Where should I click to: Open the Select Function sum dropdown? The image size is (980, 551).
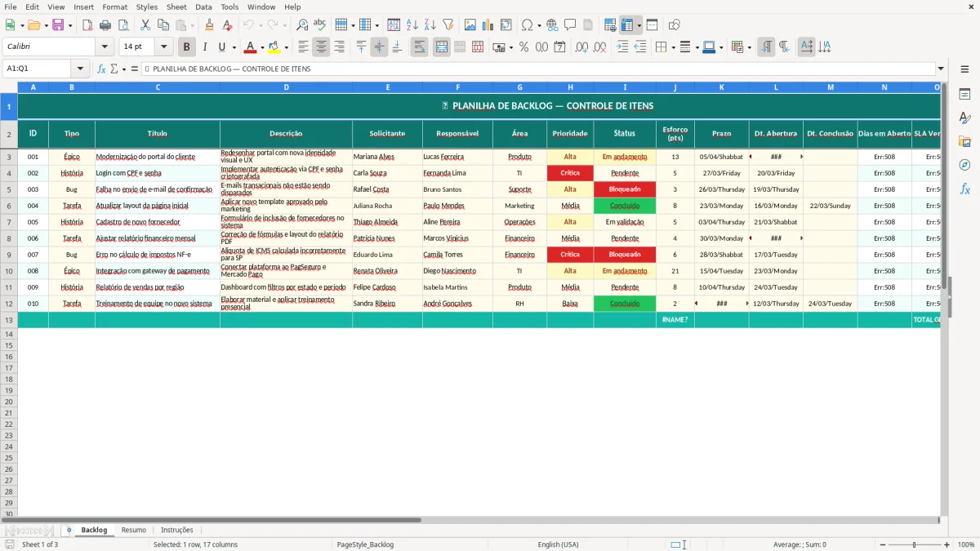click(x=124, y=69)
